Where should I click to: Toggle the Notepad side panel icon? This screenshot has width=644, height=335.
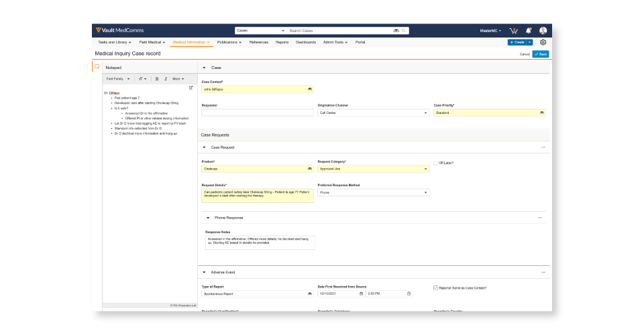click(97, 67)
